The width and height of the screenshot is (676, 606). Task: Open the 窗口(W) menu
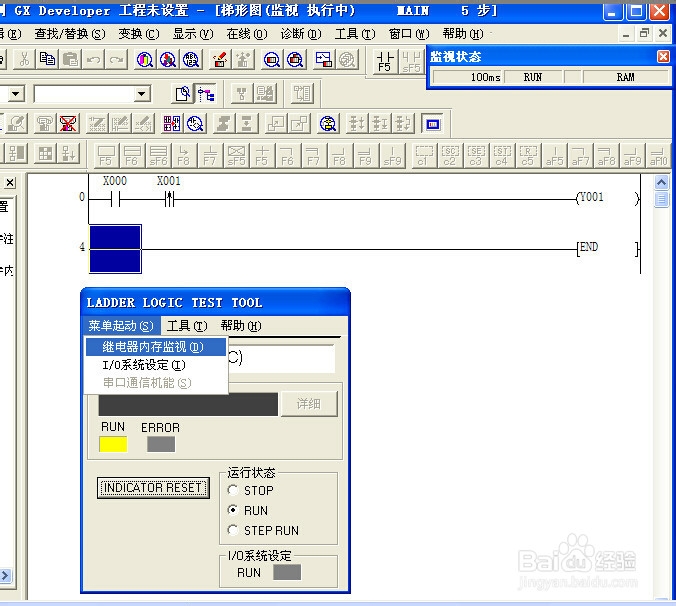click(x=409, y=34)
